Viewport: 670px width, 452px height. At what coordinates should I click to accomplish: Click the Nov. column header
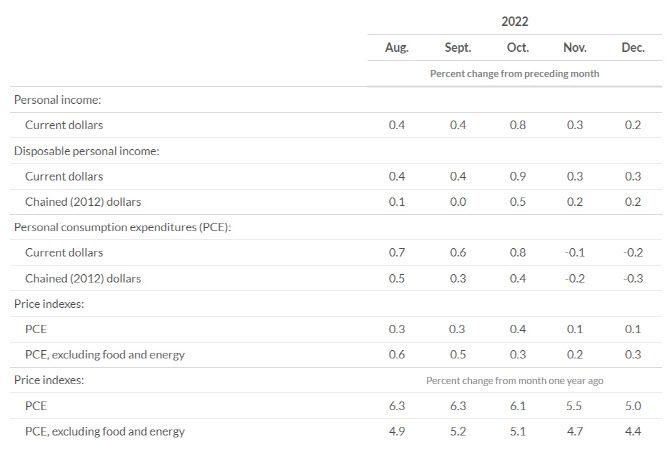tap(574, 48)
